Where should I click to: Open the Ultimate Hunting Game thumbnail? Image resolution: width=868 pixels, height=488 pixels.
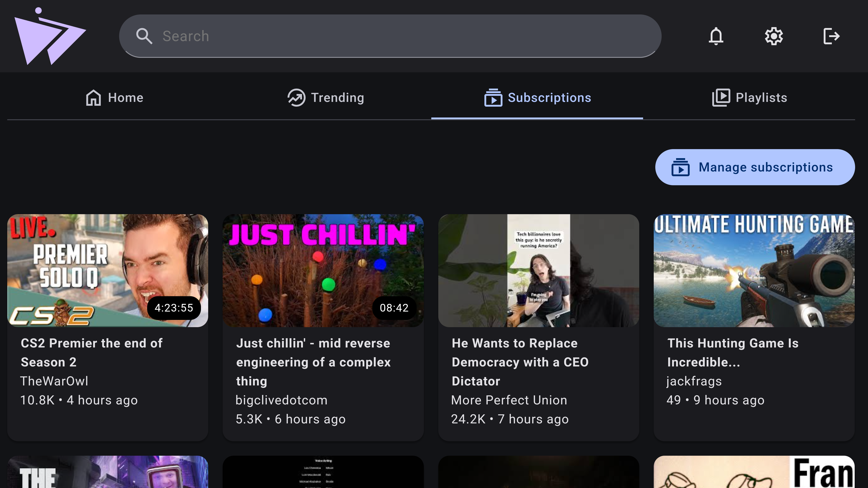(x=754, y=270)
